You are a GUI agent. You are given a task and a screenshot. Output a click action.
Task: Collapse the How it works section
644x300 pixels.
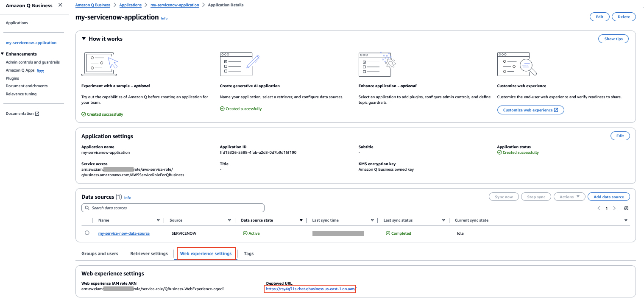click(x=84, y=39)
